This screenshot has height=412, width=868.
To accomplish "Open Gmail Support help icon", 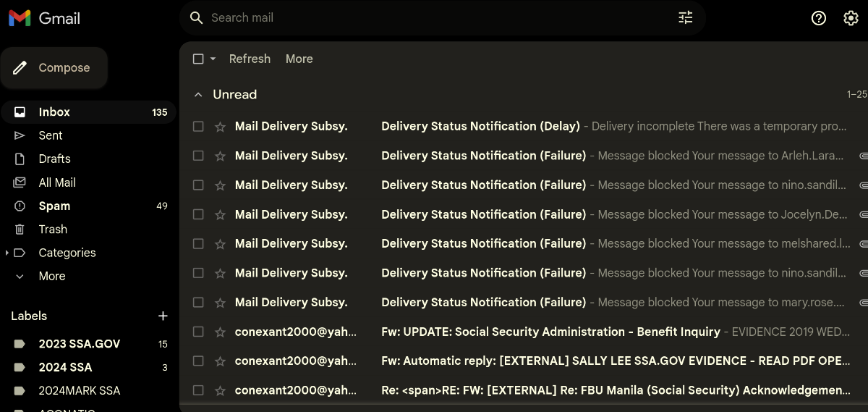I will click(818, 18).
